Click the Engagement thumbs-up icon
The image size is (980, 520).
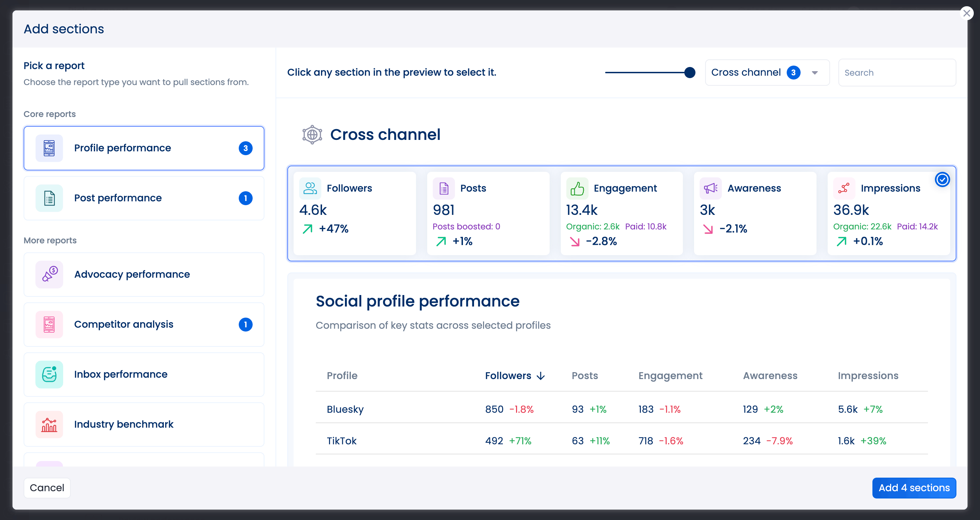click(x=577, y=188)
